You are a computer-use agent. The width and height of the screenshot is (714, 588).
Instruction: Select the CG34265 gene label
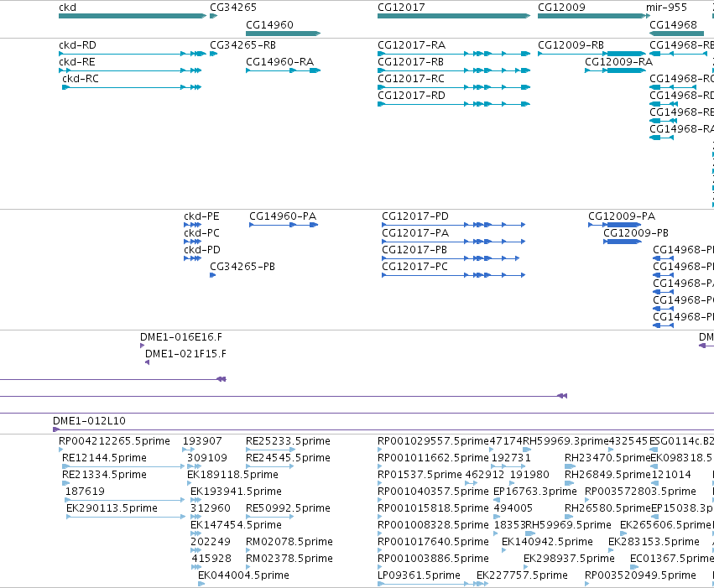233,8
